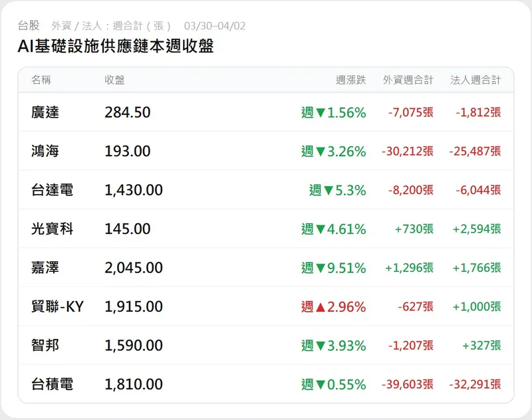The height and width of the screenshot is (420, 532).
Task: Click 光寶科 institutional total +2,594張
Action: tap(476, 229)
